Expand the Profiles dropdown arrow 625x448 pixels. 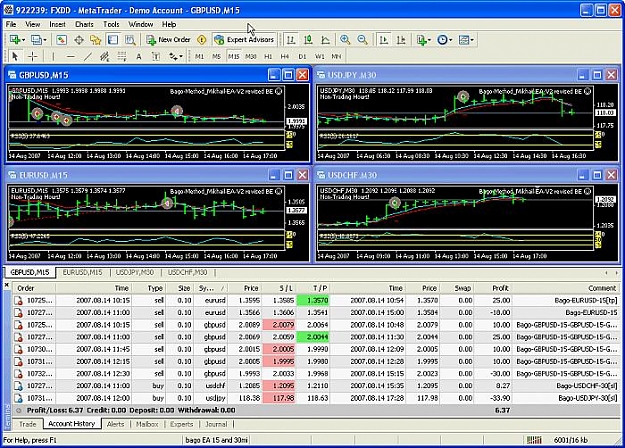pos(45,40)
